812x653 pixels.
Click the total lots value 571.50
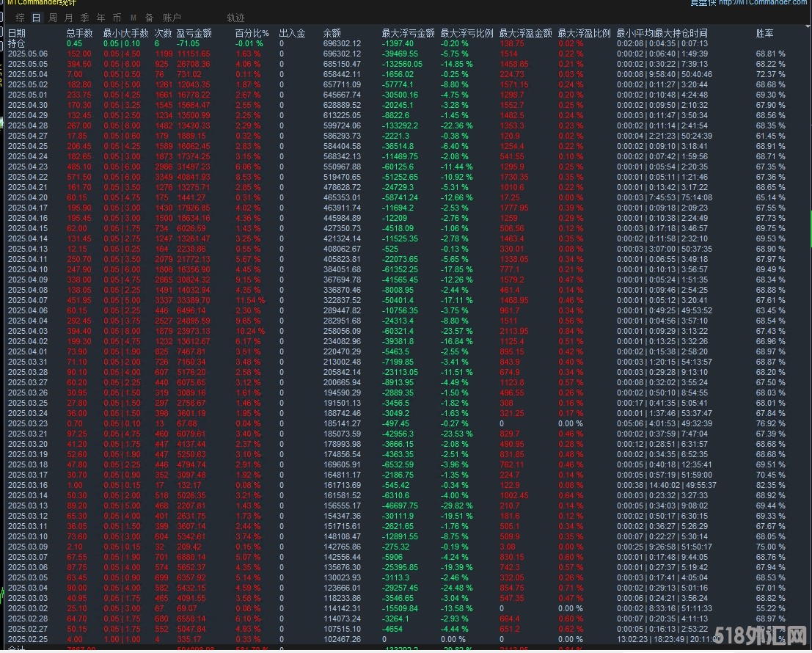[78, 177]
